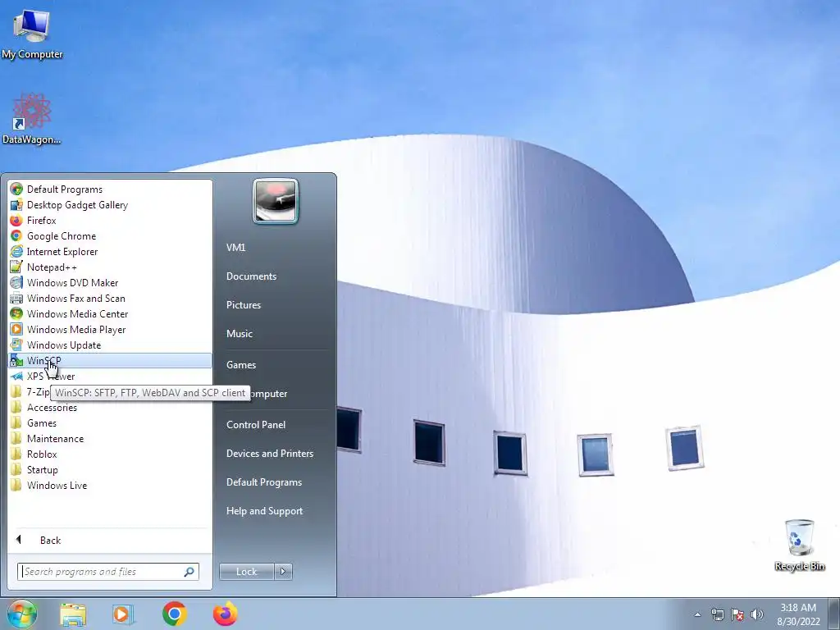Select the Recycle Bin desktop icon
The image size is (840, 630).
pos(799,546)
